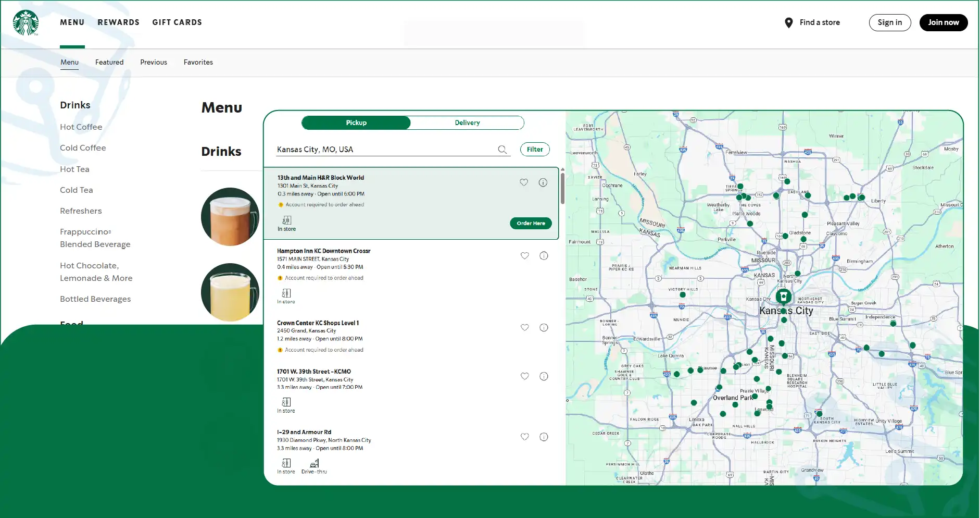Click the search magnifier icon in location field

(x=502, y=150)
